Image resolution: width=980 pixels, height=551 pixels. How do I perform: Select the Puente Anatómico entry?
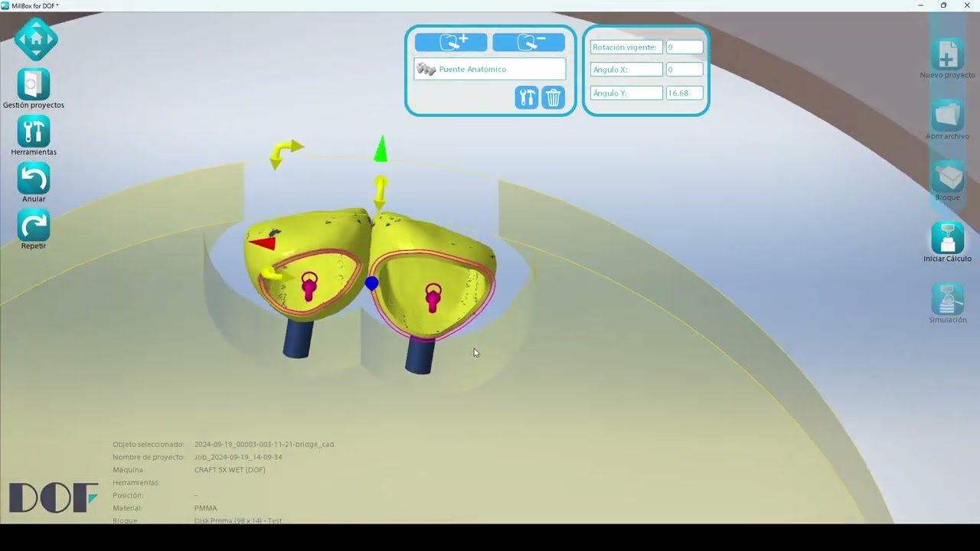(490, 69)
